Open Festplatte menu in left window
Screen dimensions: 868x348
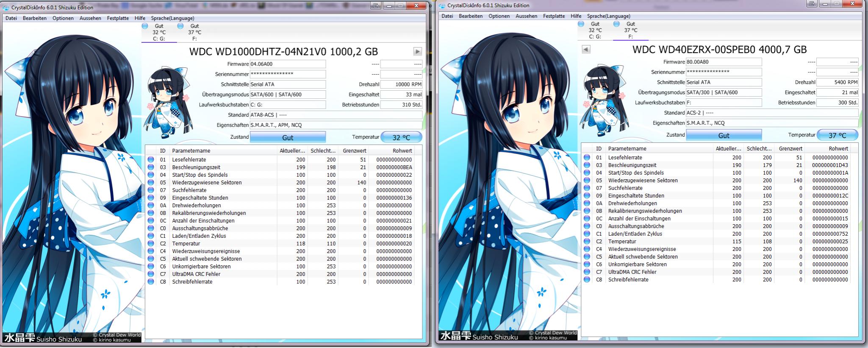click(x=118, y=18)
